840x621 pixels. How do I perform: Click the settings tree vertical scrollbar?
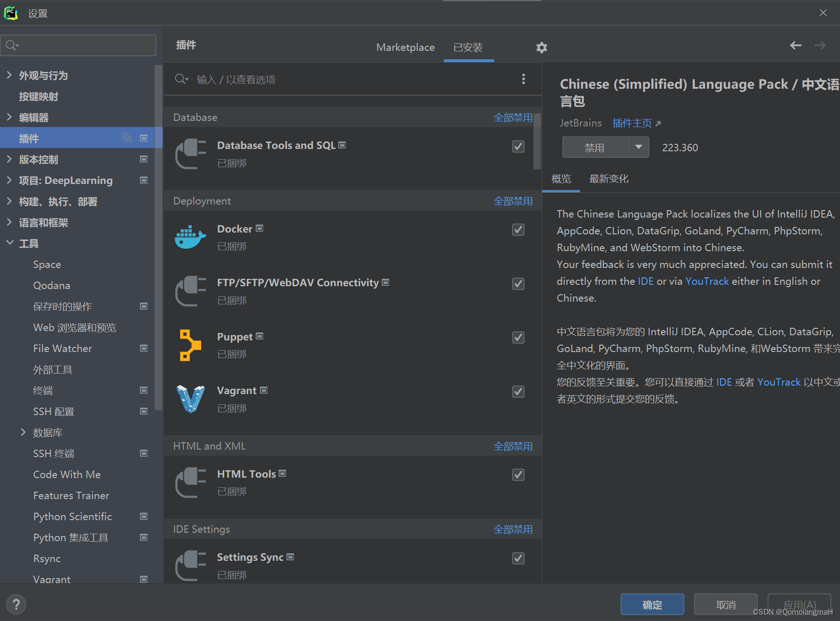159,237
